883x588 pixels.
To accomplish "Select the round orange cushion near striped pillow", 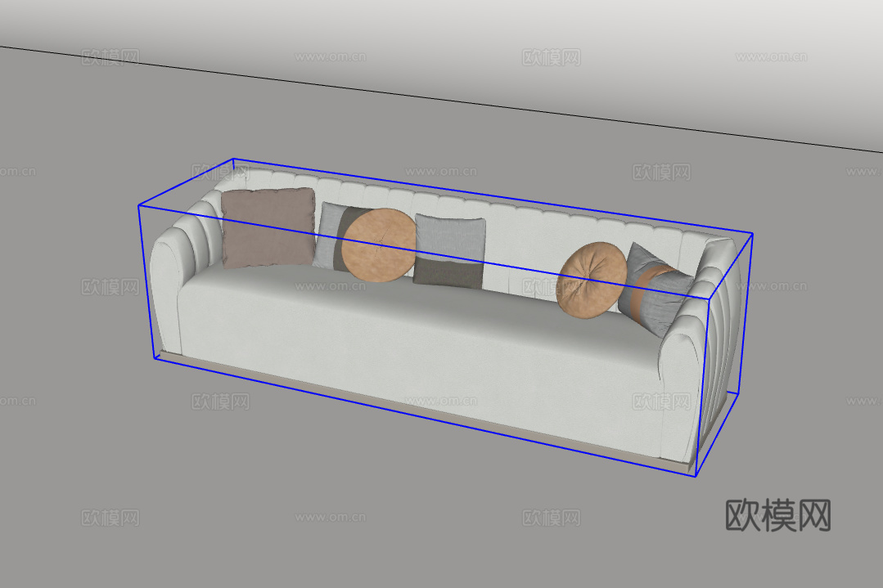I will click(592, 281).
